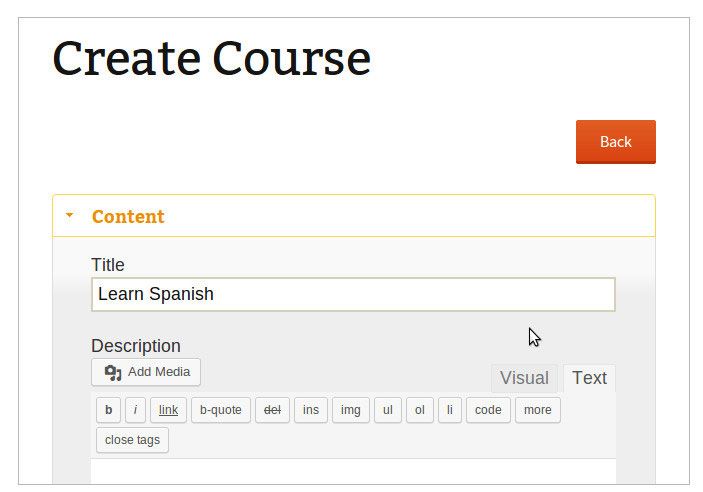Select the Text editor tab

pos(589,378)
